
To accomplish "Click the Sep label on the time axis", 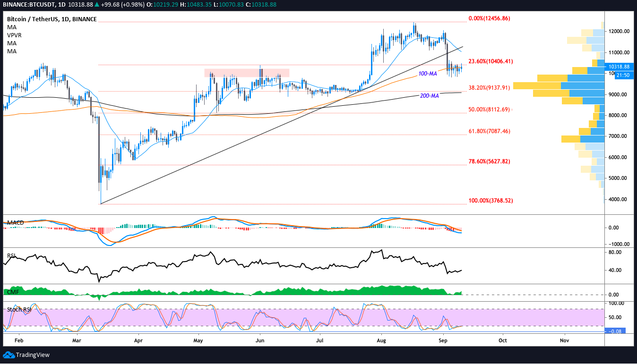I will coord(443,340).
